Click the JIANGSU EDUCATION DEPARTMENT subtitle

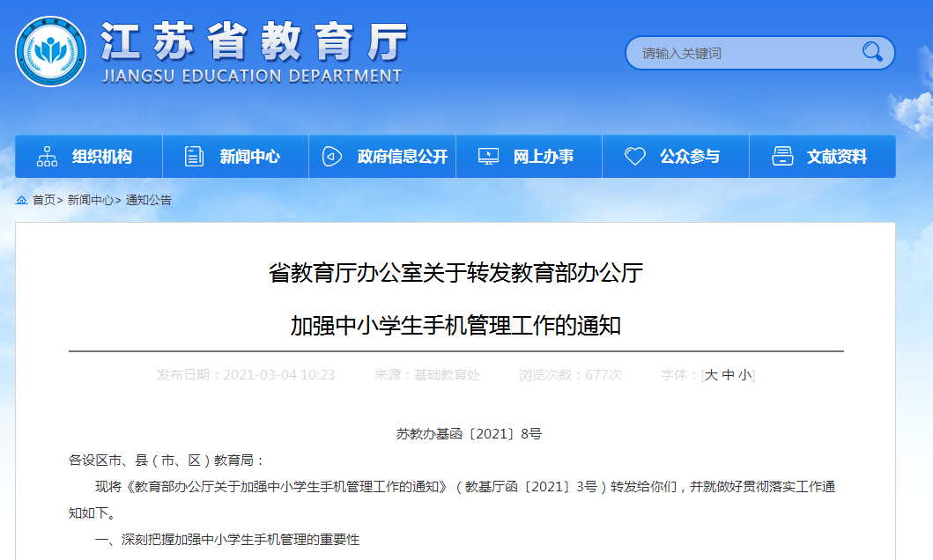pos(252,76)
